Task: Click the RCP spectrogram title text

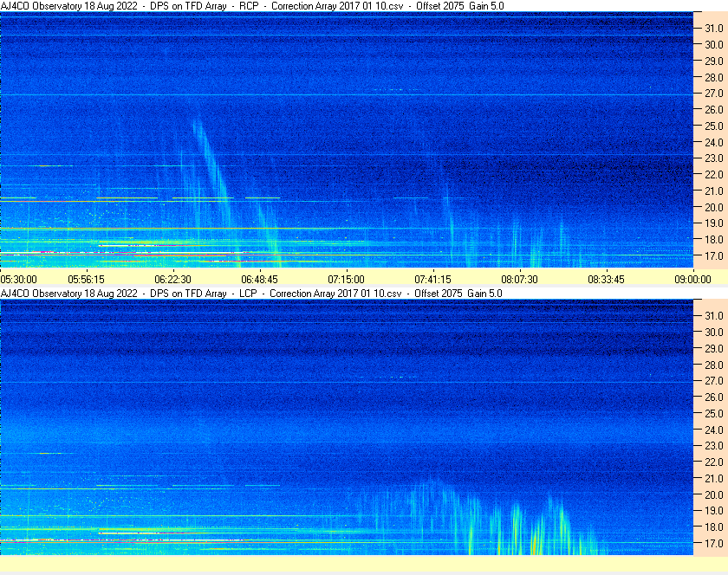Action: (251, 6)
